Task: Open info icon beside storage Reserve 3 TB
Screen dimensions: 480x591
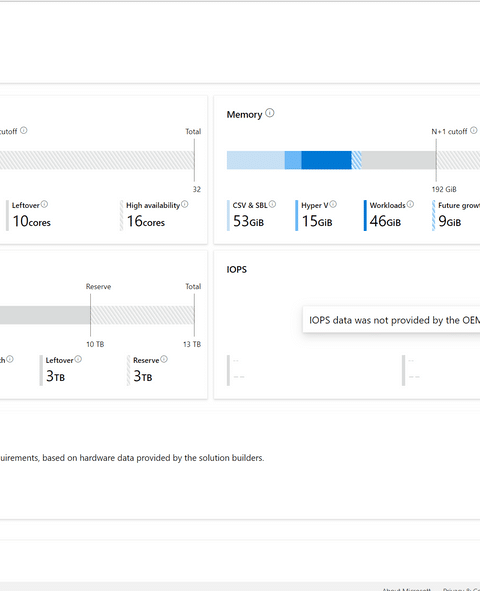Action: click(x=164, y=359)
